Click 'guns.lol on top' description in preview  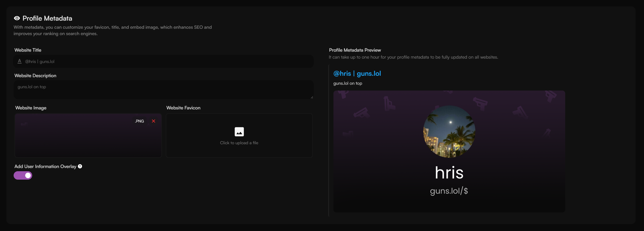coord(348,83)
